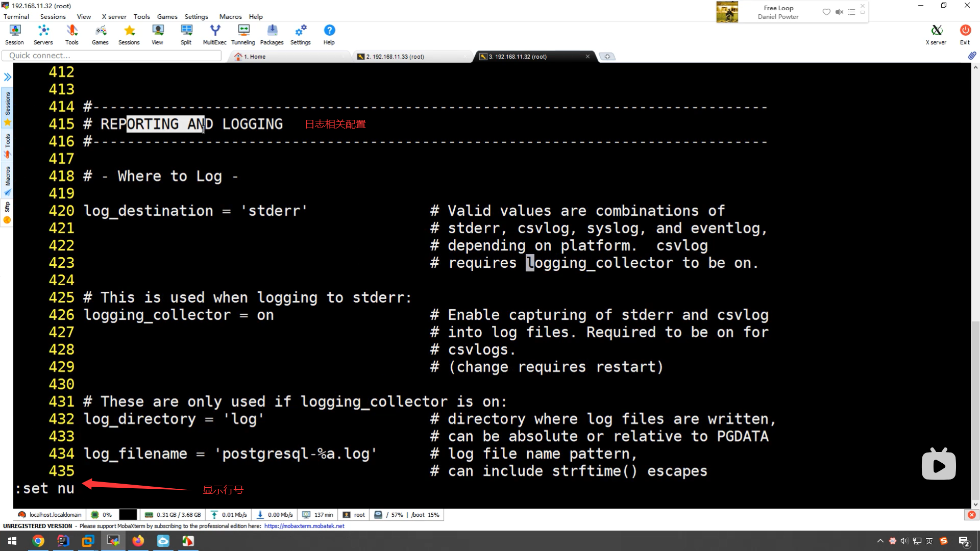
Task: Click the red close status-bar button
Action: click(x=971, y=515)
